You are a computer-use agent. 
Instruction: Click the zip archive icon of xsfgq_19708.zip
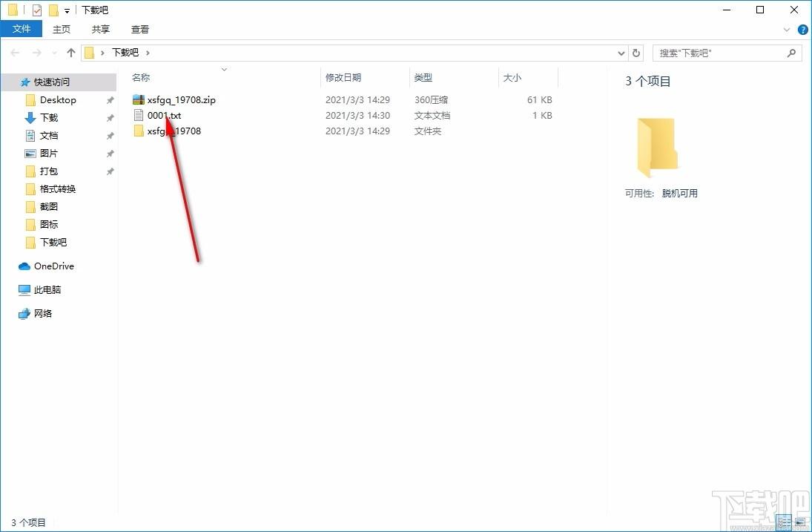(x=138, y=99)
